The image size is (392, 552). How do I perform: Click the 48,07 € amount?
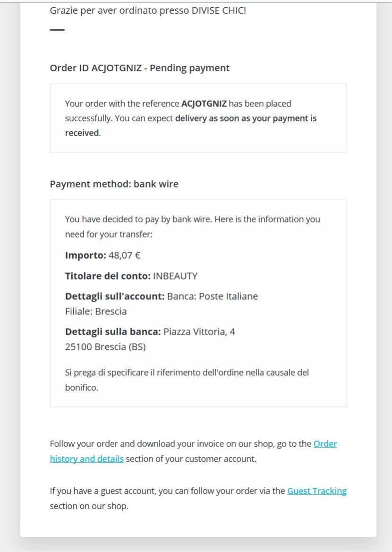[x=125, y=255]
